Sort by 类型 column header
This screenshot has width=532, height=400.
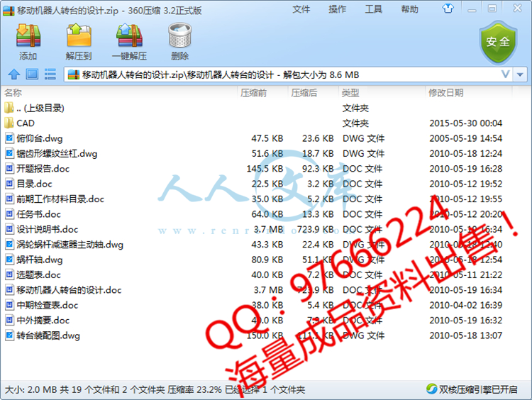tap(350, 93)
